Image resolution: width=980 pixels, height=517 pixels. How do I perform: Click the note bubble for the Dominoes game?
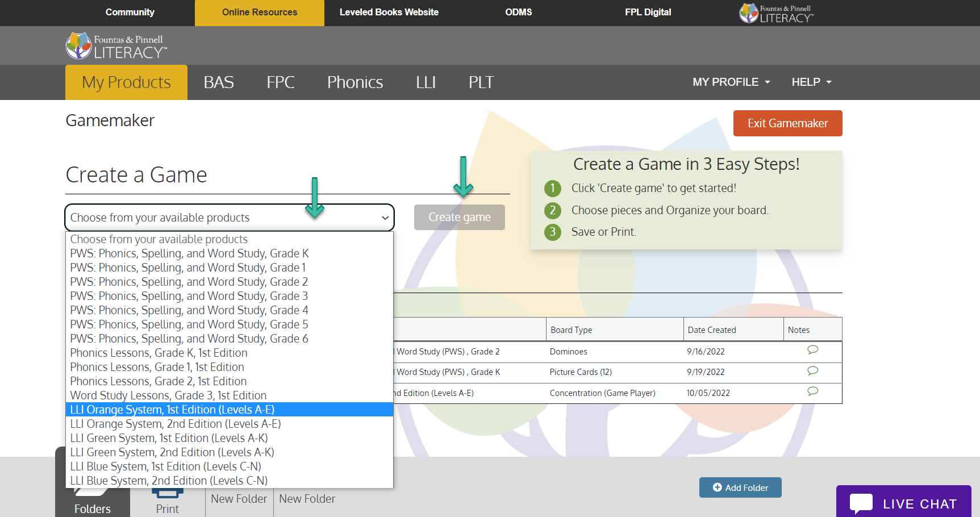click(x=812, y=350)
